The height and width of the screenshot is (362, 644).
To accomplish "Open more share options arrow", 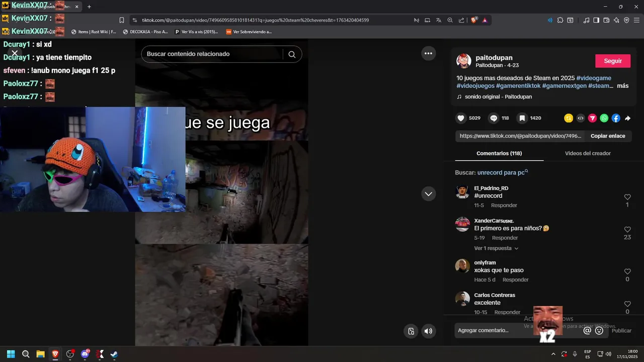I will 627,118.
